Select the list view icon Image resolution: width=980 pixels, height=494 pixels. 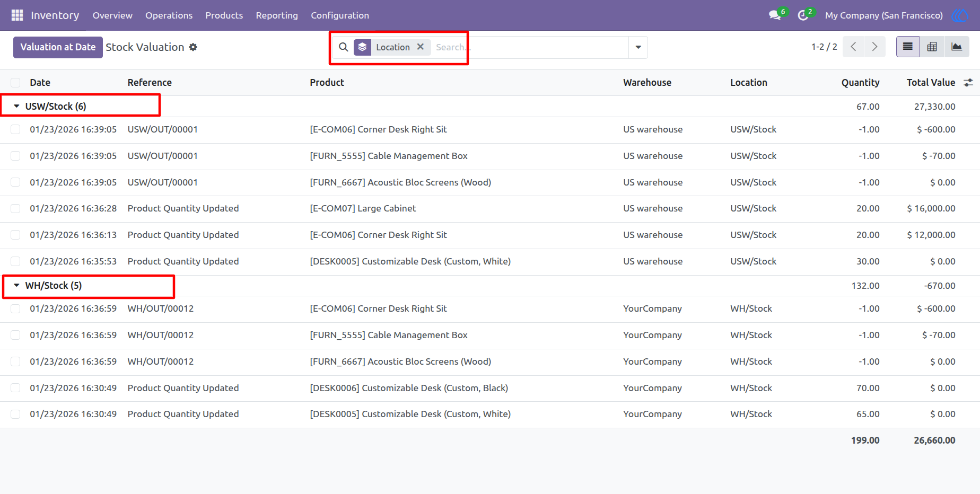pos(908,47)
